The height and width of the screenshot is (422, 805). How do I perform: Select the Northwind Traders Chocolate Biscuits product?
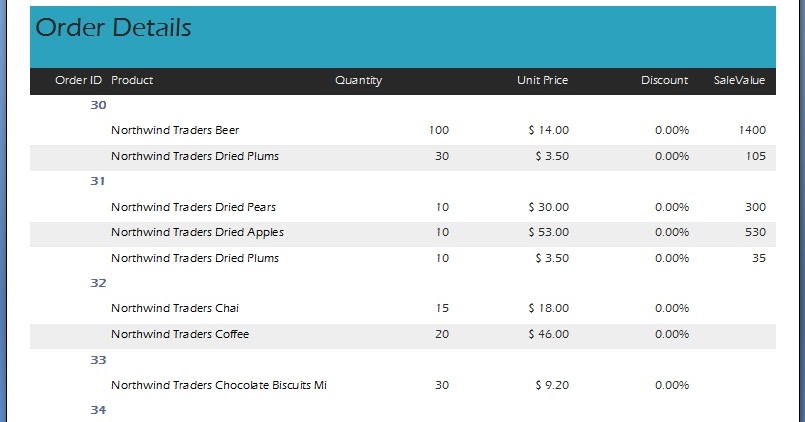pos(219,385)
